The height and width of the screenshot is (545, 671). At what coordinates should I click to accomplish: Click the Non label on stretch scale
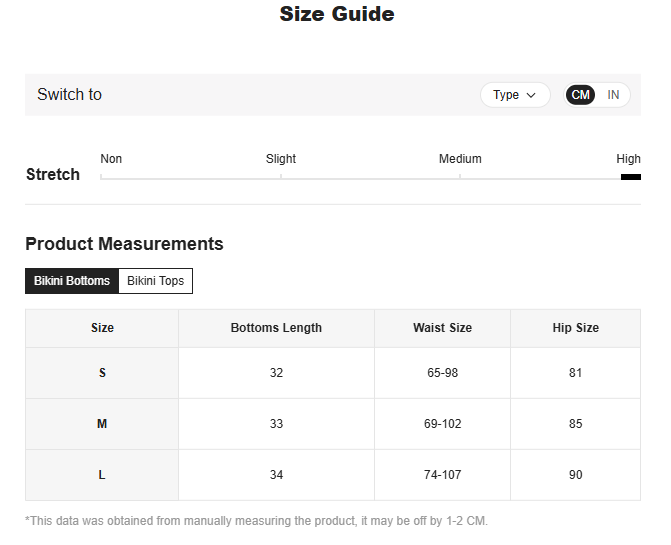tap(111, 159)
